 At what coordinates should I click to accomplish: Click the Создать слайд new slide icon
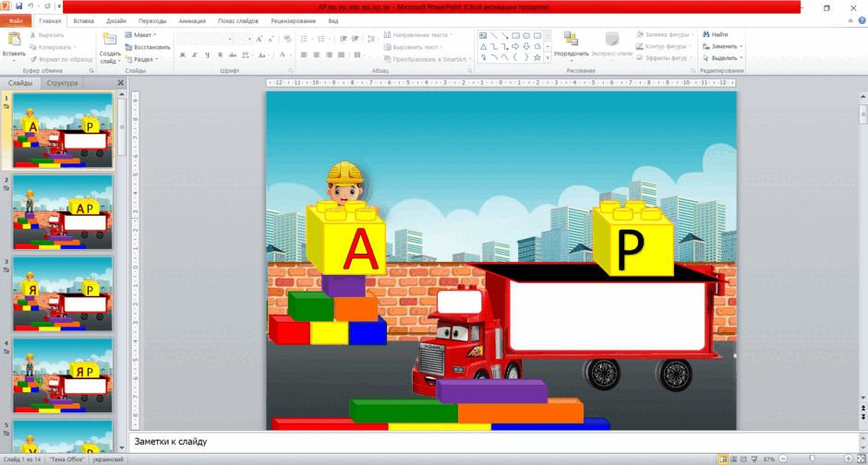[x=110, y=40]
